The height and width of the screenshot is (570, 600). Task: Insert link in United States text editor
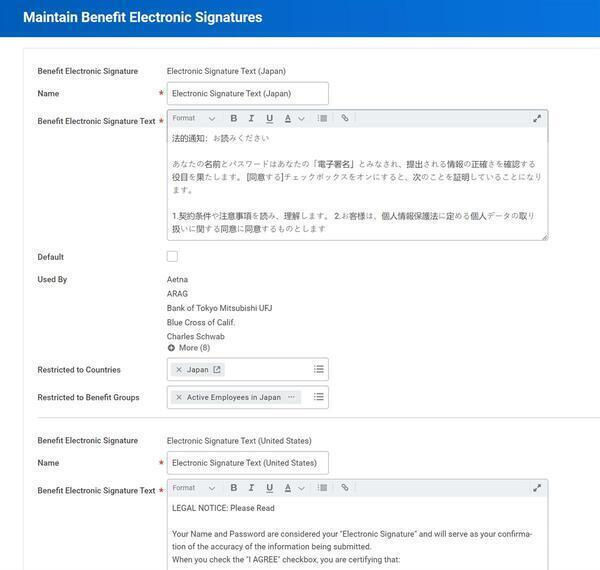[345, 488]
